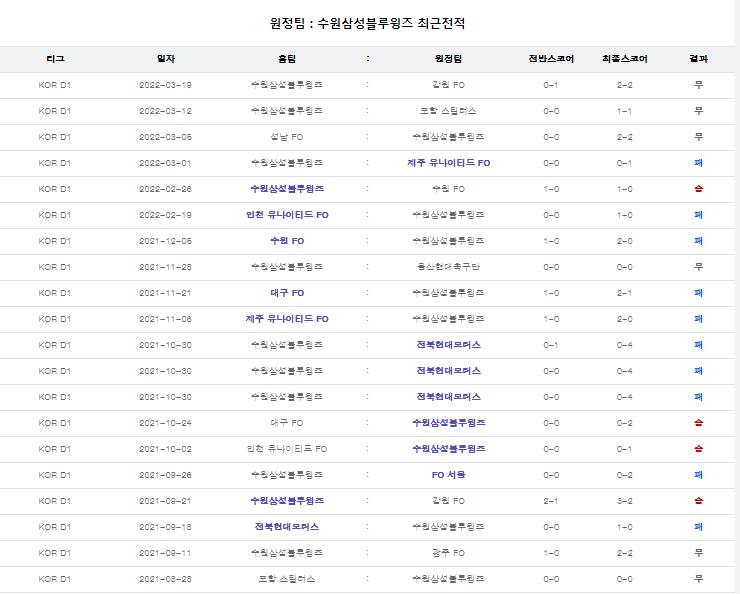Select the date 2022-03-19

pyautogui.click(x=165, y=85)
